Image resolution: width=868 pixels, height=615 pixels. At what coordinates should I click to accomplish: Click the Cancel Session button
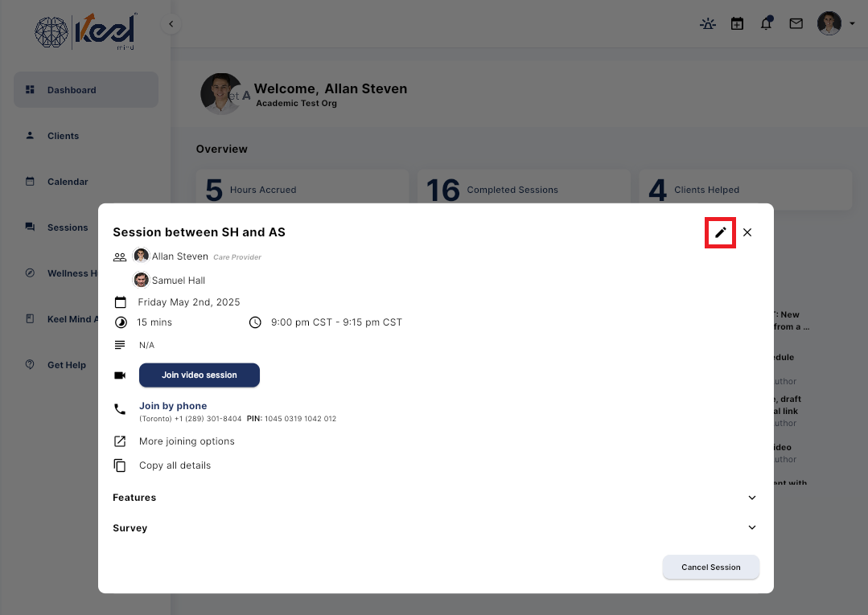point(710,567)
